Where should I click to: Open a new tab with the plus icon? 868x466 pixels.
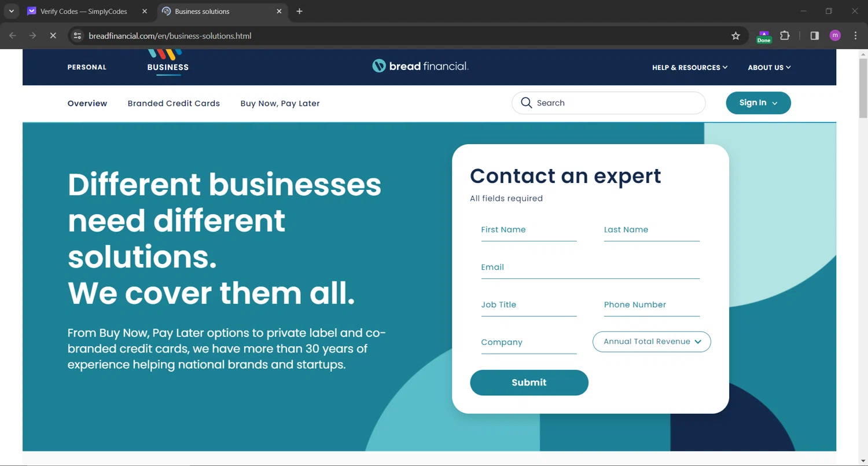(299, 11)
